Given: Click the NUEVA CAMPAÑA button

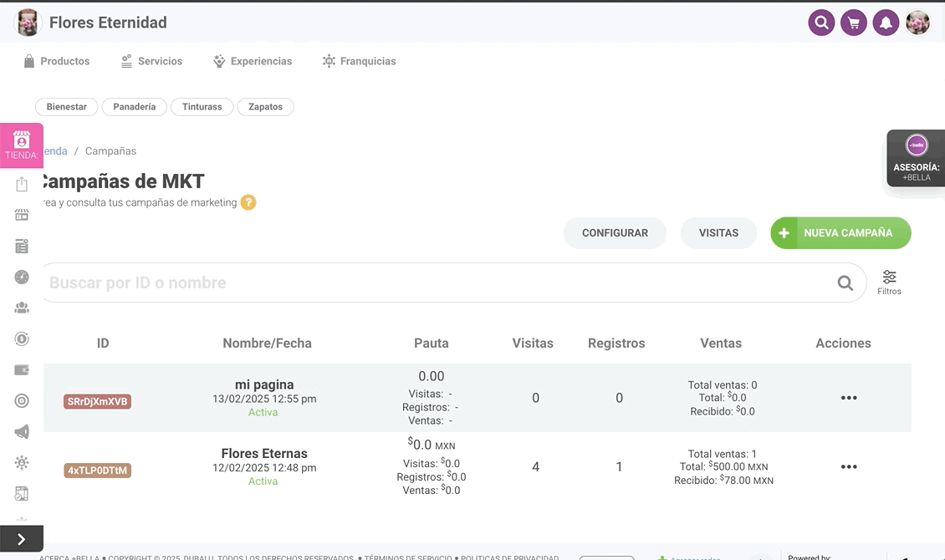Looking at the screenshot, I should point(840,233).
